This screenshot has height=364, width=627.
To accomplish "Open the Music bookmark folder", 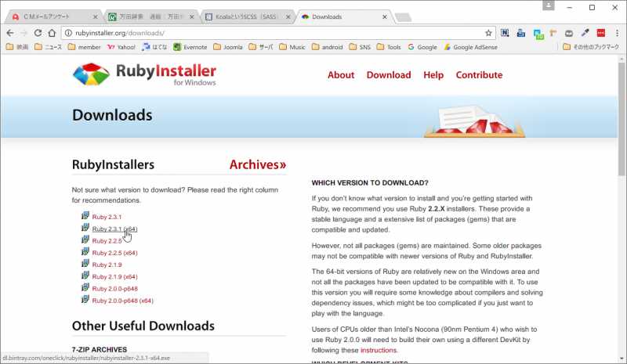I will 292,47.
